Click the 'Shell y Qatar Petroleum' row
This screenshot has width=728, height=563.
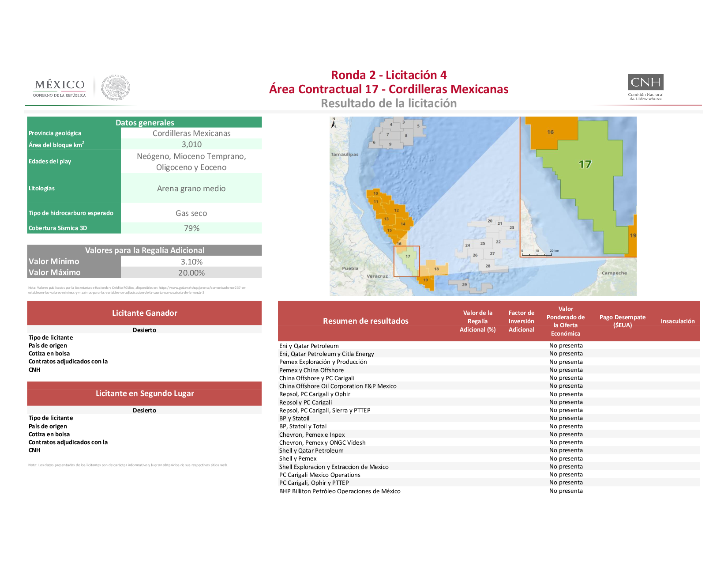(x=489, y=450)
